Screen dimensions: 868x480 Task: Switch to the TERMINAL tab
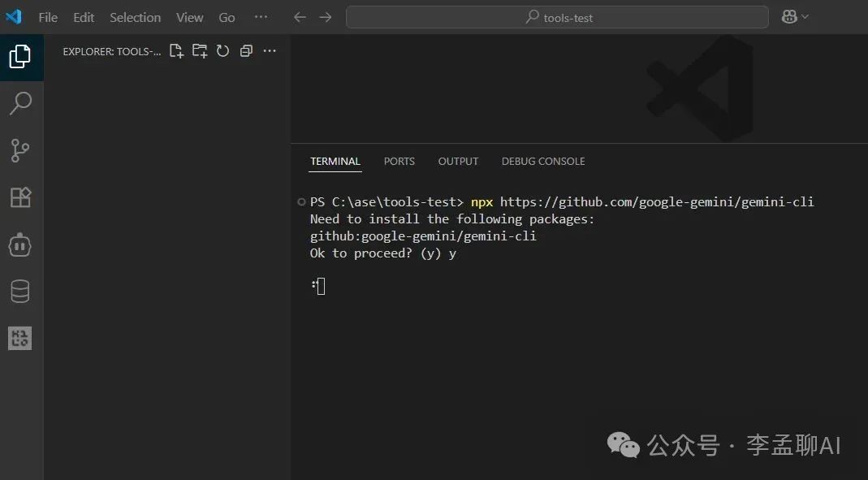[x=335, y=161]
